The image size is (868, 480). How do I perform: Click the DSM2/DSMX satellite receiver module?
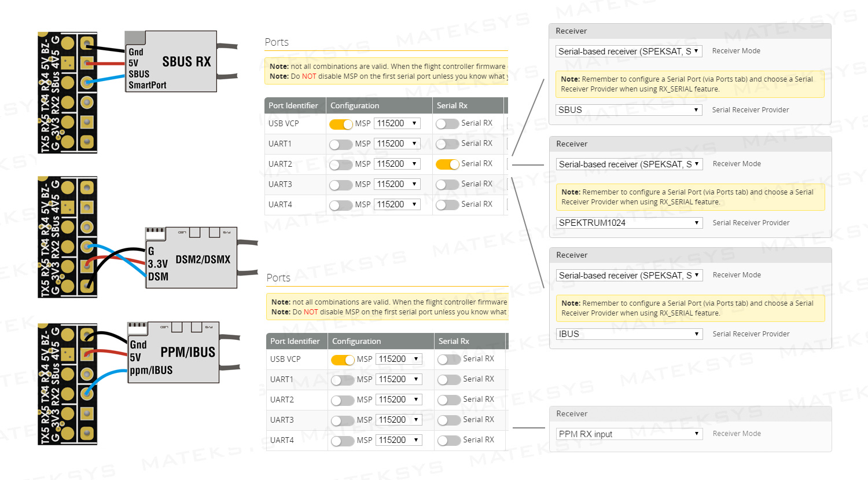(x=191, y=258)
